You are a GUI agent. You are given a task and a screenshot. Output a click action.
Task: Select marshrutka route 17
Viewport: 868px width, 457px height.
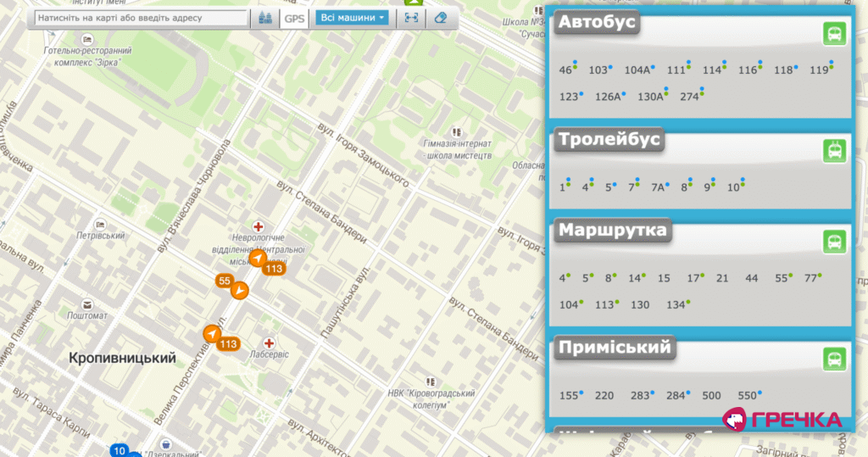695,278
